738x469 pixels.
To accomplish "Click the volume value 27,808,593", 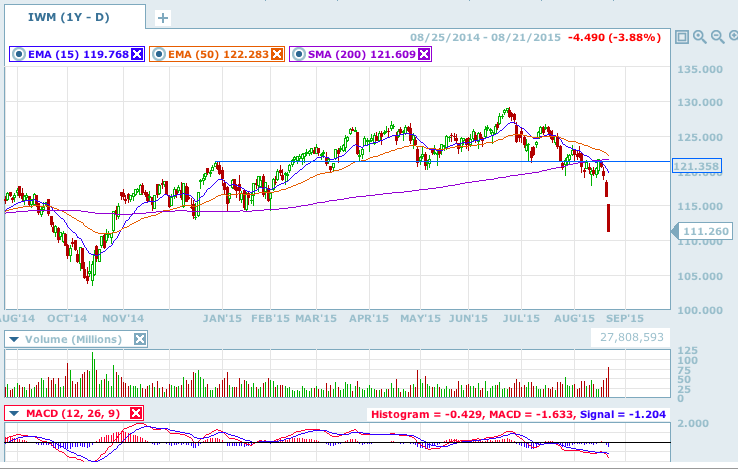I will 632,337.
